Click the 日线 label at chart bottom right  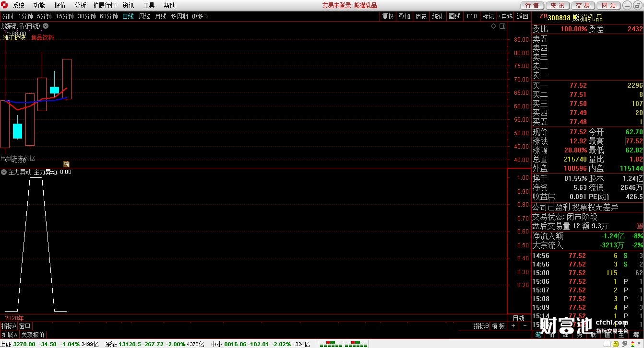pyautogui.click(x=519, y=318)
